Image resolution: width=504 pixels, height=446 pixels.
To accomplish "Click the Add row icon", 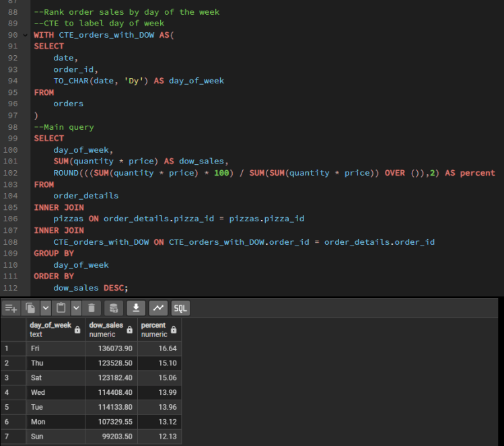I will 11,308.
